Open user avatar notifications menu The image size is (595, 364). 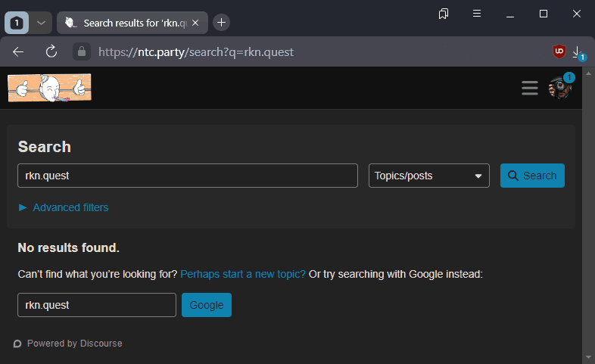(559, 88)
